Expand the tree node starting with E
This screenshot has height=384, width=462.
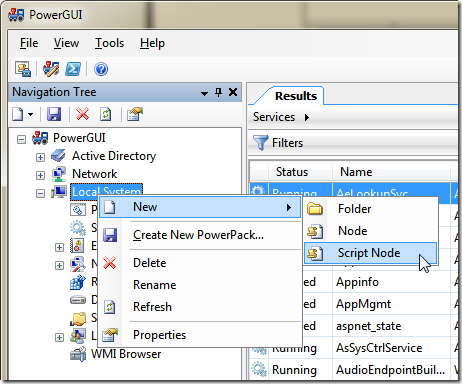pos(59,247)
